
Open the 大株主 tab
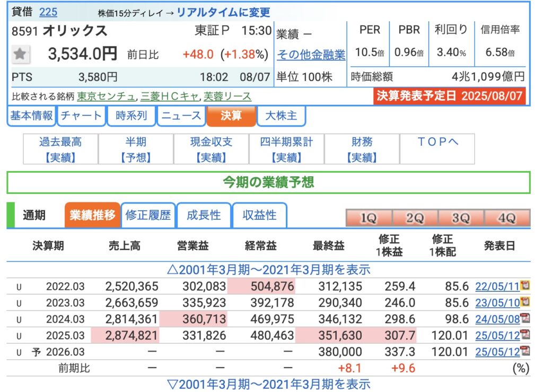[281, 115]
